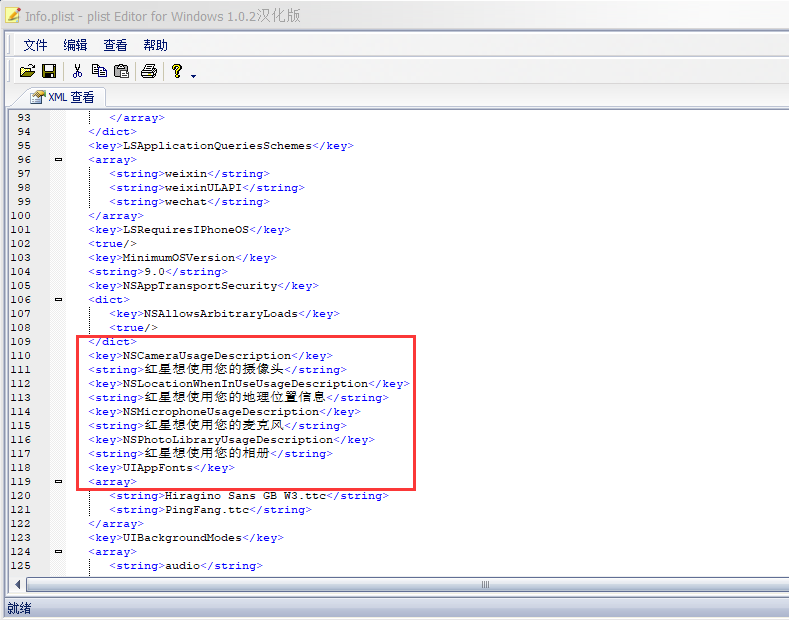Click the plist Editor title bar icon
The height and width of the screenshot is (620, 789).
(13, 16)
